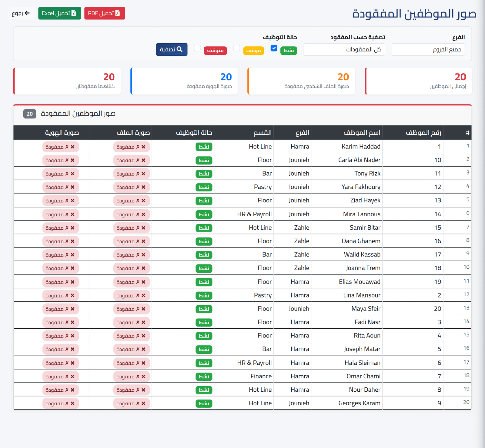Image resolution: width=485 pixels, height=448 pixels.
Task: Click Omar Chami employee name
Action: click(363, 376)
